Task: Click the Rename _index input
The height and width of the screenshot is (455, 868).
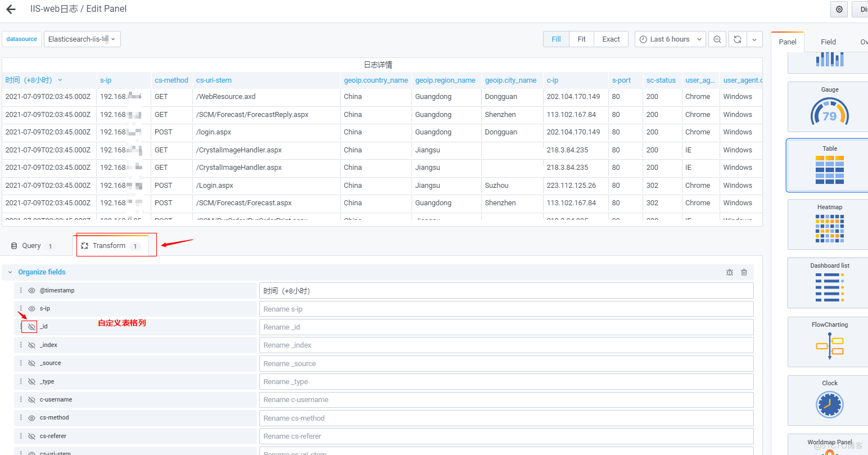Action: (x=506, y=345)
